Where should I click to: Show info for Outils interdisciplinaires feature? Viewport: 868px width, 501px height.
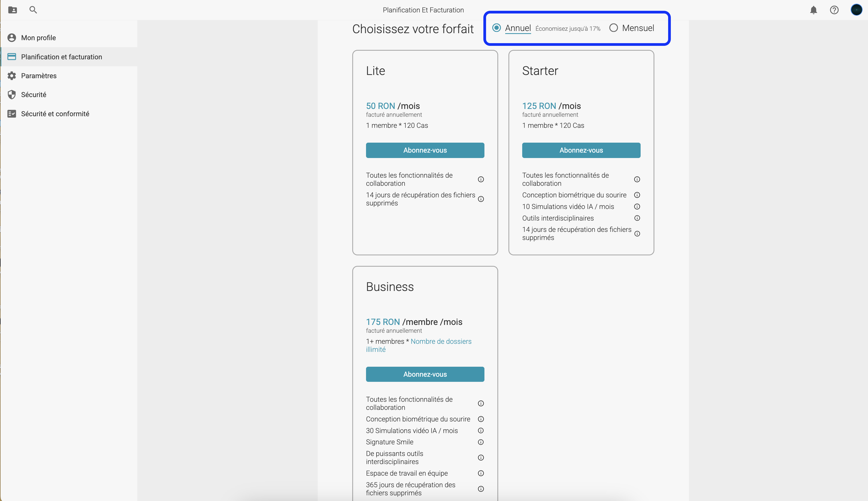click(637, 218)
